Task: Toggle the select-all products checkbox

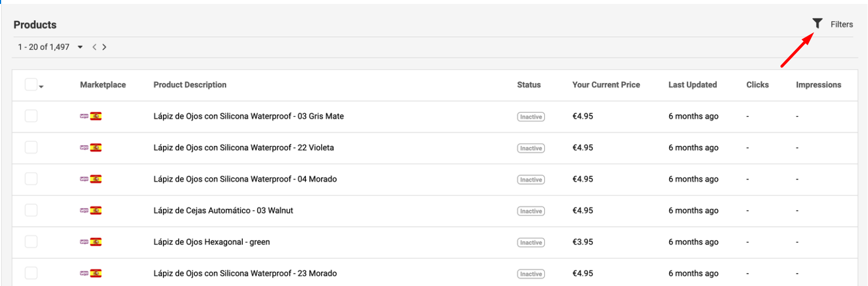Action: click(31, 85)
